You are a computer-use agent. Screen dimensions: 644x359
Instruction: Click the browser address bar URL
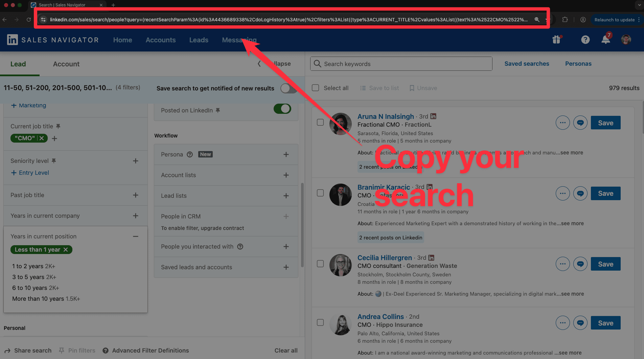tap(289, 20)
